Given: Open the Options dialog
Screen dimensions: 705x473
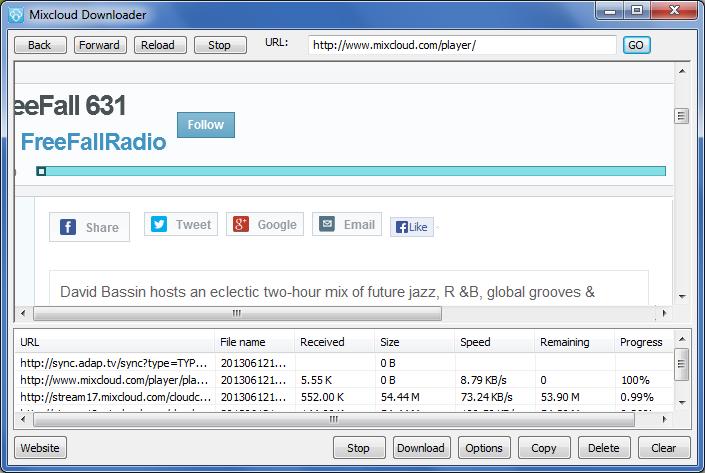Looking at the screenshot, I should pyautogui.click(x=484, y=448).
